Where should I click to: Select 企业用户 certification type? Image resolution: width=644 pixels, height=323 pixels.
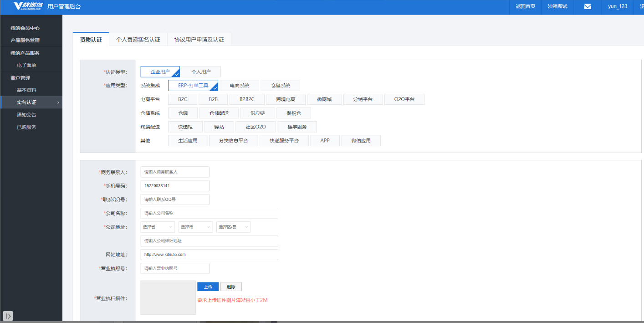[x=160, y=72]
